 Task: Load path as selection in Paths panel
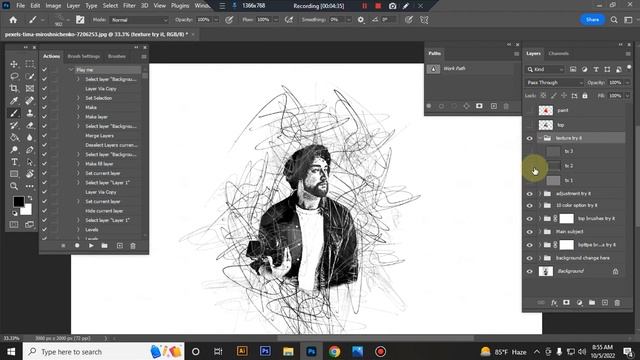click(454, 106)
